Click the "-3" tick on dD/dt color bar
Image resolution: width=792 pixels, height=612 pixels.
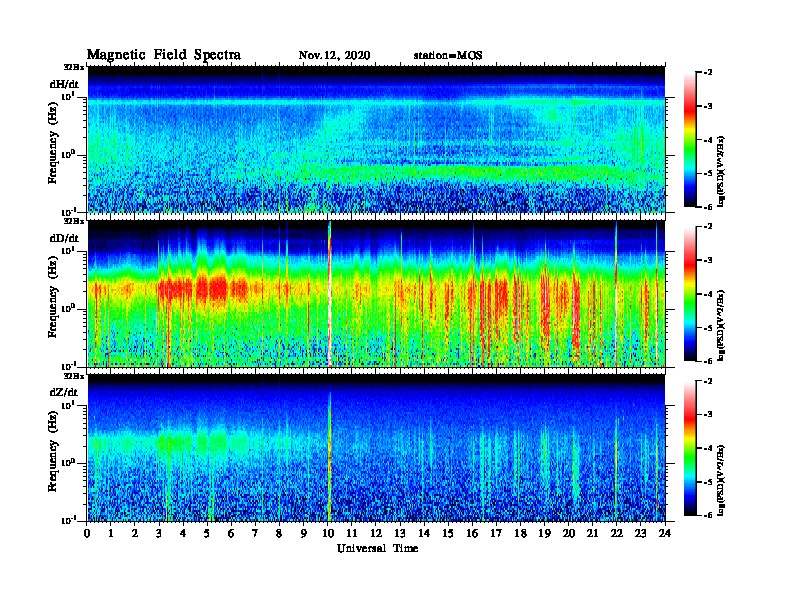pyautogui.click(x=707, y=261)
